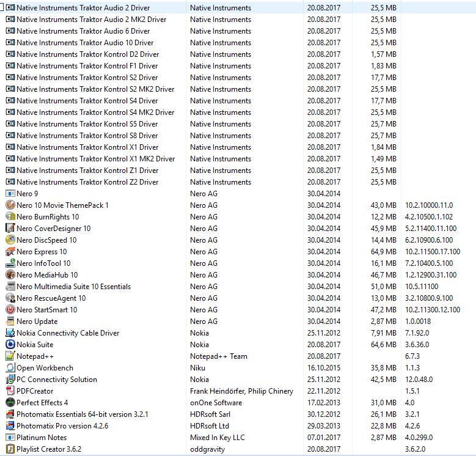
Task: Click install date 07.01.2017
Action: 324,438
